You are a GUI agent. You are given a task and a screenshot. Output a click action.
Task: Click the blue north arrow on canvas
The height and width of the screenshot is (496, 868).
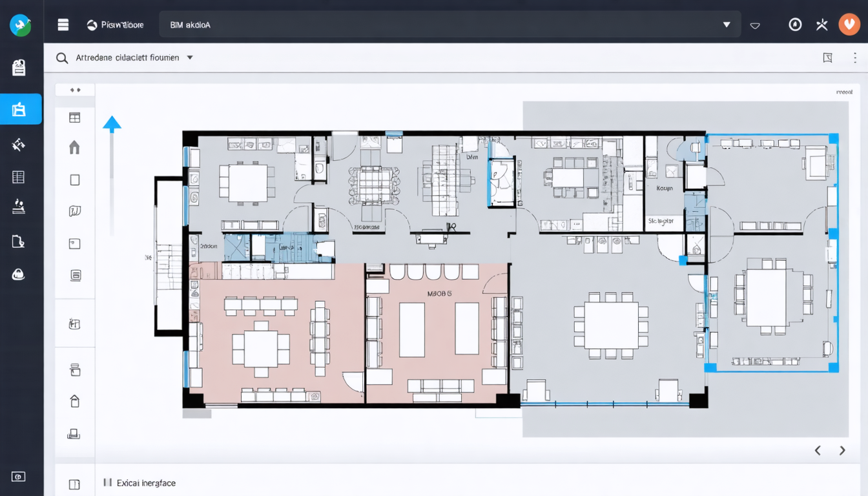112,124
